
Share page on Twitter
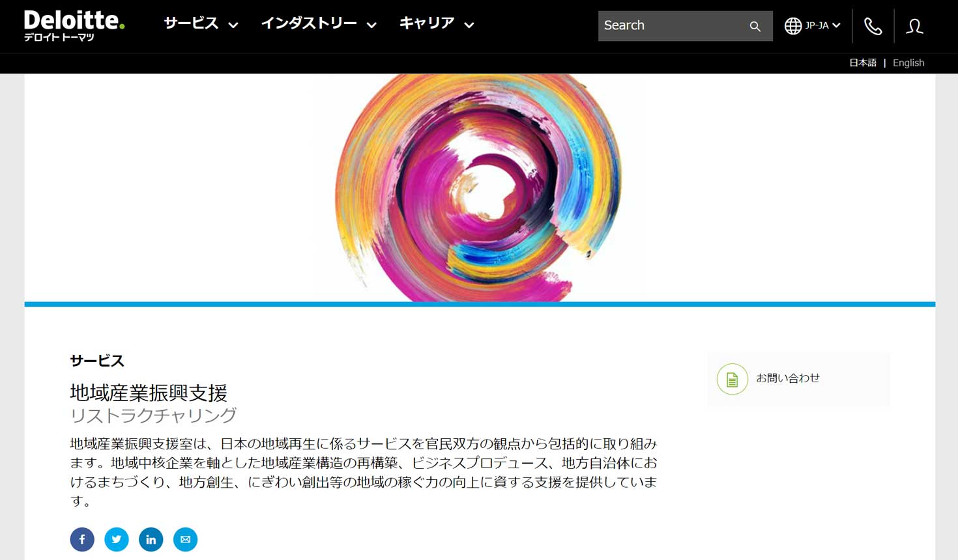click(x=117, y=539)
